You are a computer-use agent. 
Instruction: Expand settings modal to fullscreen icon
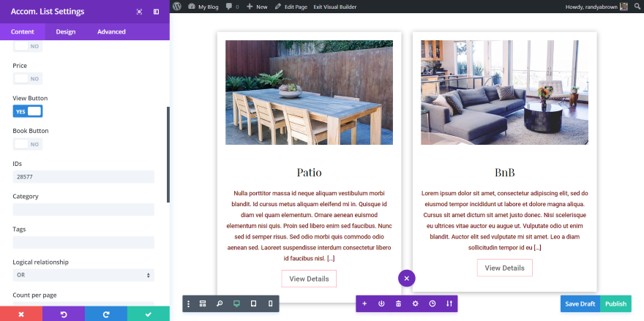pos(139,12)
